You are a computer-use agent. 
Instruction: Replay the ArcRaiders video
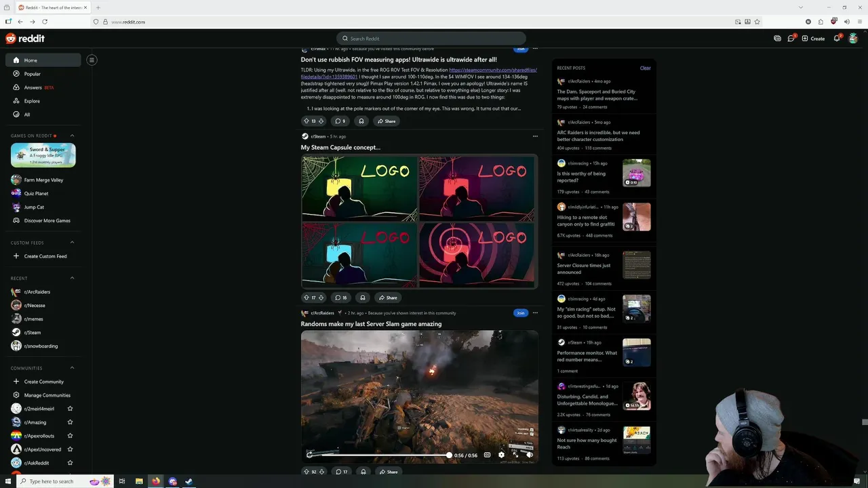pyautogui.click(x=309, y=455)
